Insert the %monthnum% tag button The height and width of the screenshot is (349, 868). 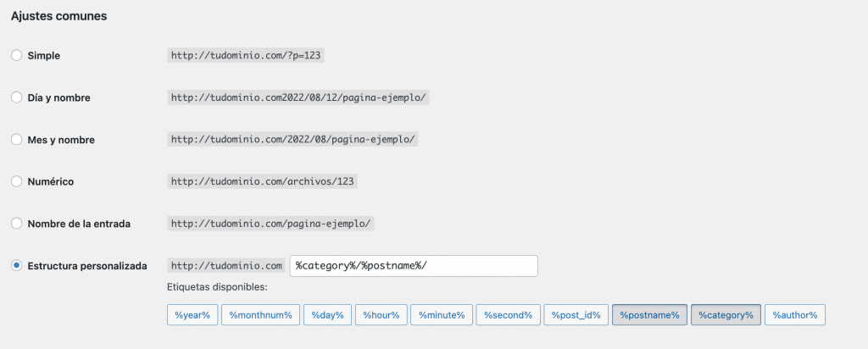(x=260, y=315)
